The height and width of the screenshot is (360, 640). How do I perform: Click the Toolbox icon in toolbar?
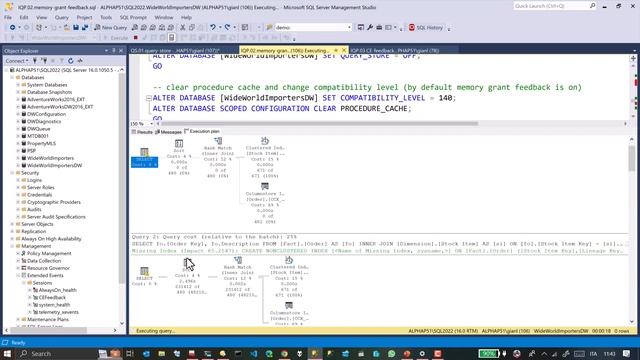coord(379,27)
